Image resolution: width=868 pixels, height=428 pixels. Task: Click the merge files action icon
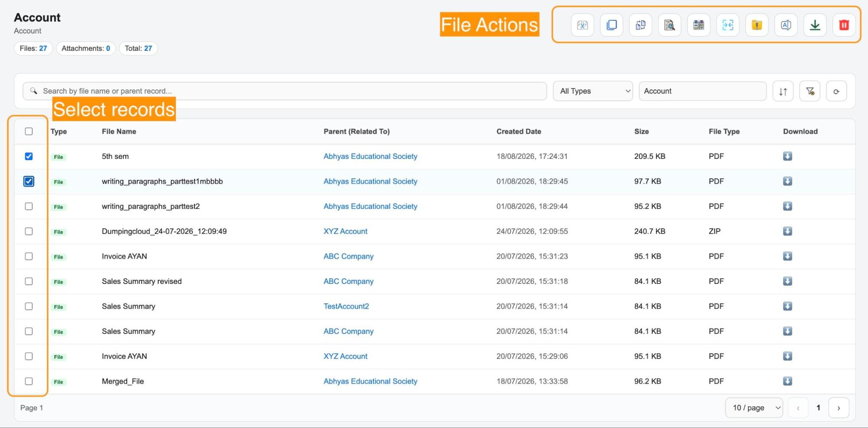[728, 25]
